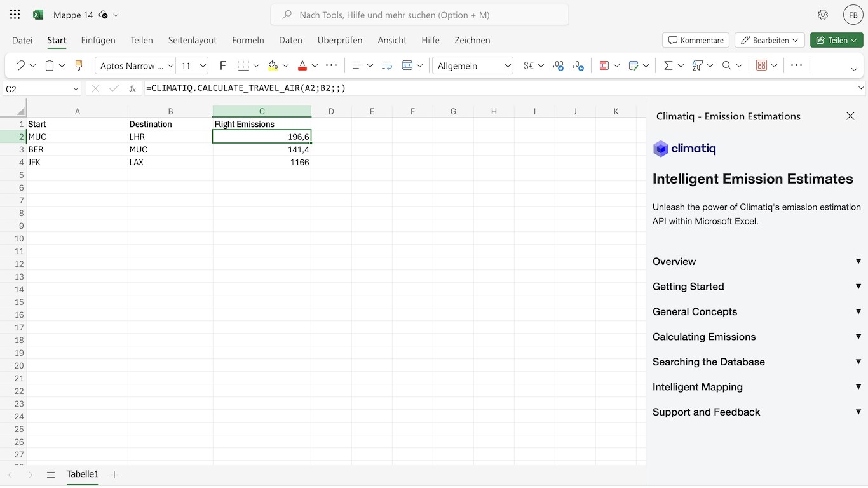Open the all sheets list icon
Viewport: 868px width, 488px height.
[51, 475]
